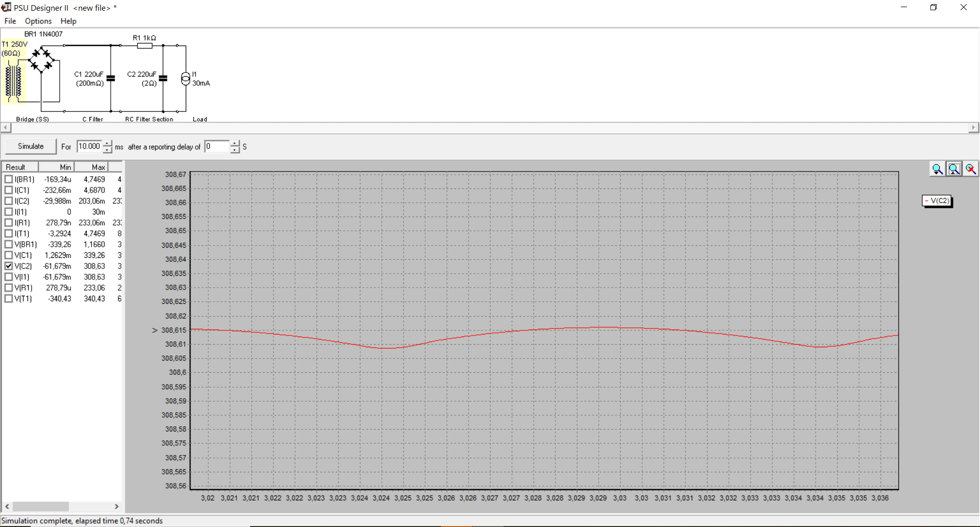Click the C Filter section label

93,119
